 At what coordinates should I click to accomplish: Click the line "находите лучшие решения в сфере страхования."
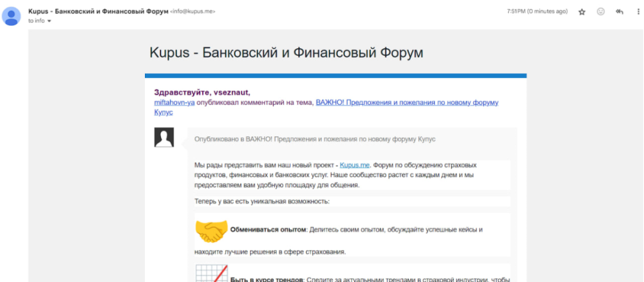point(270,252)
